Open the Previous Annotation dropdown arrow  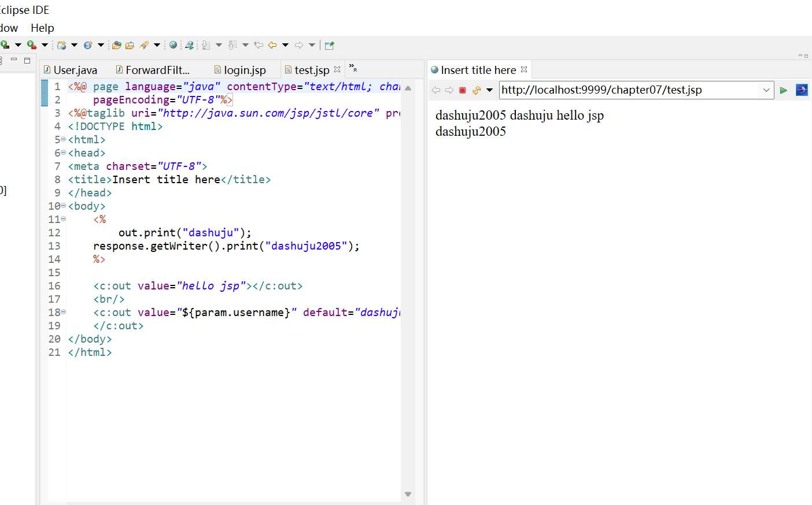tap(245, 45)
